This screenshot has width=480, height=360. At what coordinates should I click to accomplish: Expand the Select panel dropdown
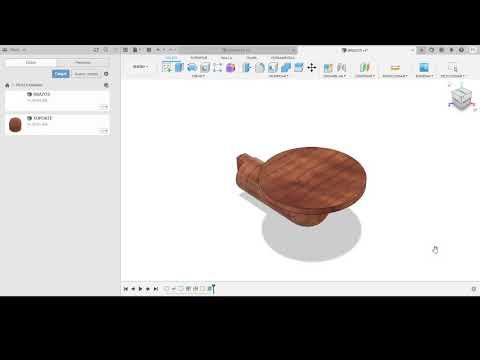pyautogui.click(x=452, y=76)
